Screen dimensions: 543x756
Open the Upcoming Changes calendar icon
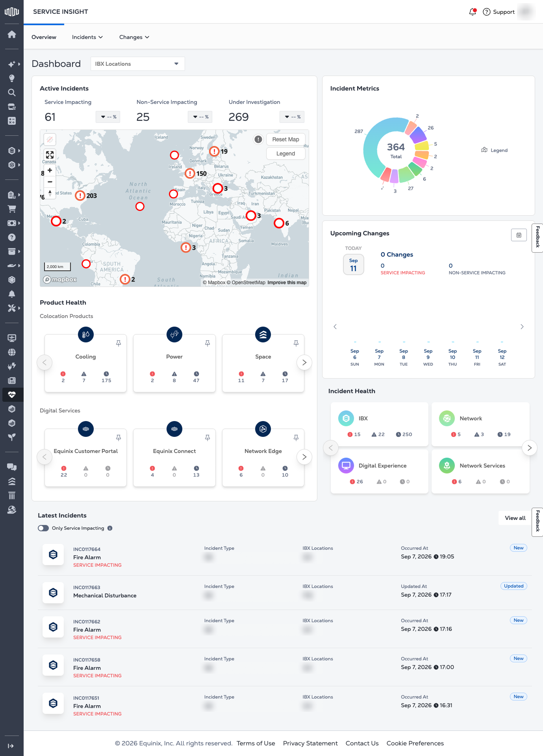coord(519,235)
